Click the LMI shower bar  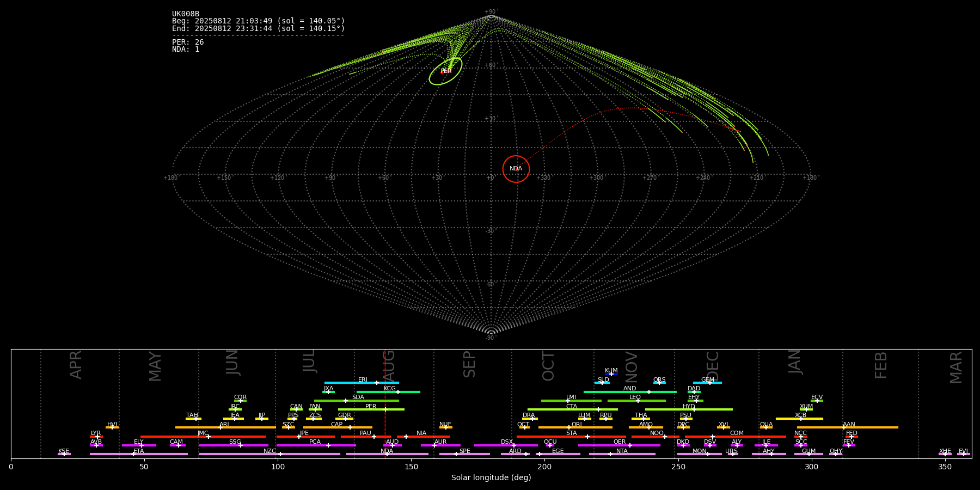(x=571, y=401)
